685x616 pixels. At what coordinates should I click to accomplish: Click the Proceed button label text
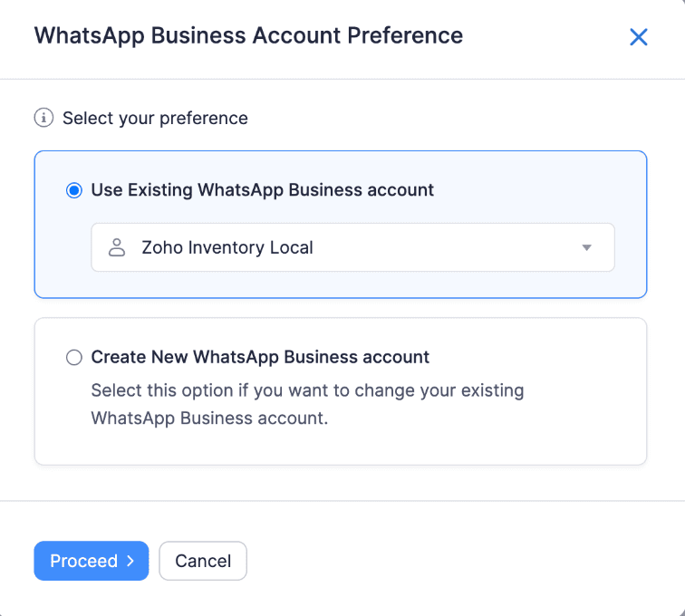click(83, 561)
